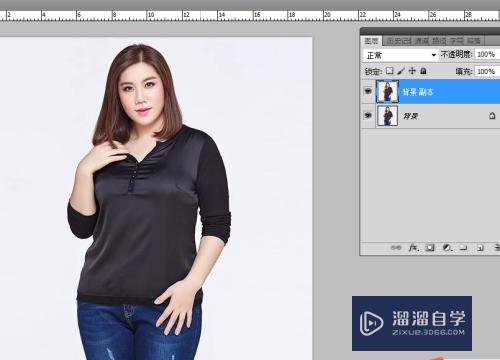Screen dimensions: 500x360
Task: Select the 背景 副本 layer thumbnail
Action: click(387, 91)
